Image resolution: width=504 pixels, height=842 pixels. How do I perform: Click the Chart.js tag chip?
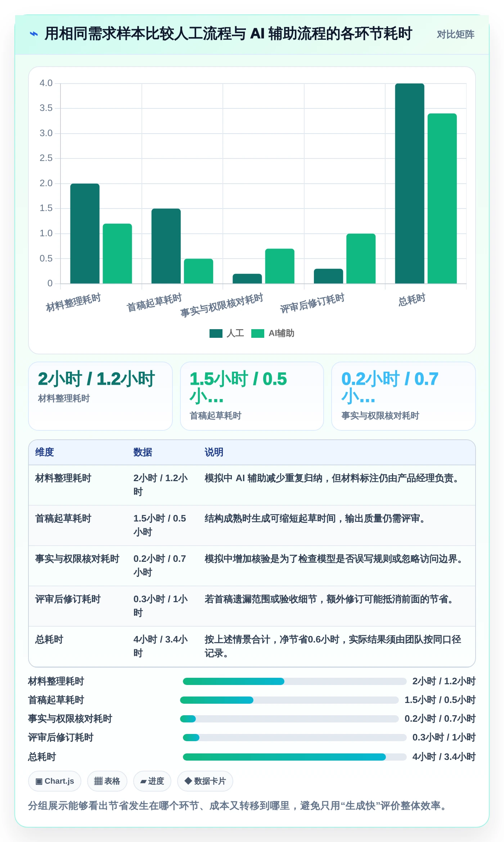click(55, 781)
